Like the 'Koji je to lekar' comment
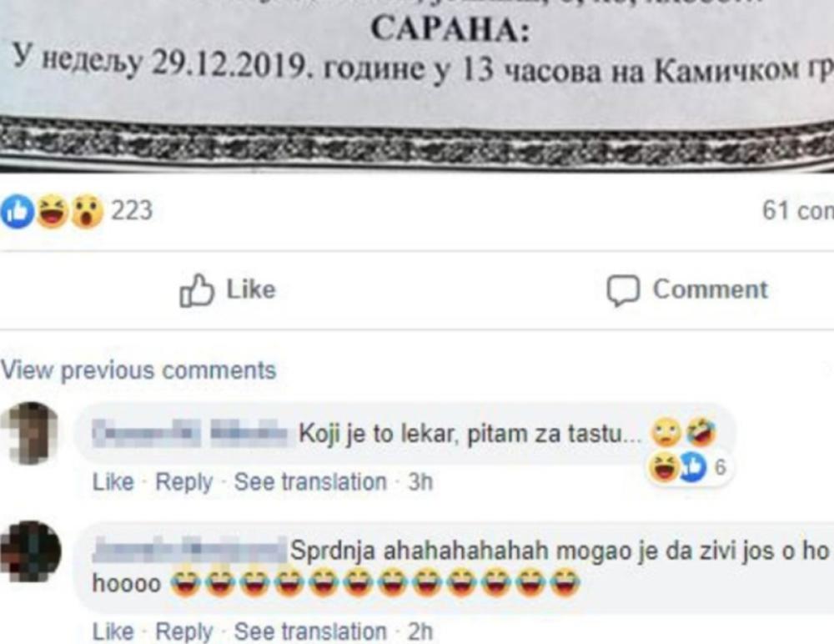The image size is (834, 644). (x=113, y=482)
